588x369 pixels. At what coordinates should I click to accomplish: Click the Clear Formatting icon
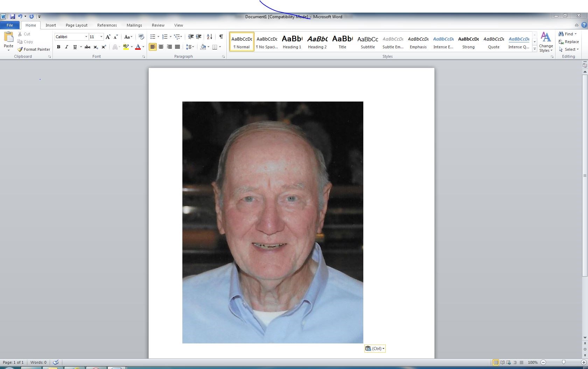(x=141, y=37)
